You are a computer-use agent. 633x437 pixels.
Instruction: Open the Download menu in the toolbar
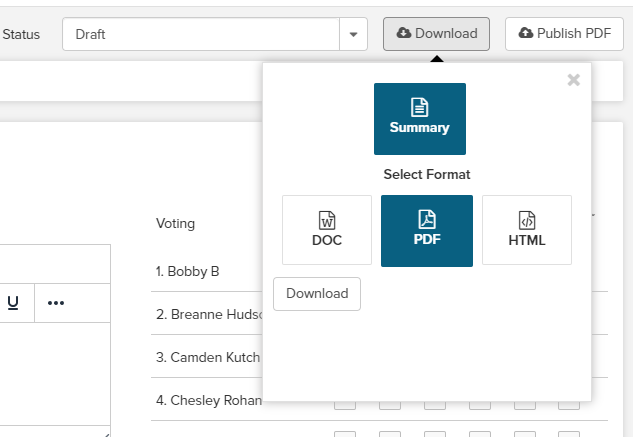click(x=436, y=34)
